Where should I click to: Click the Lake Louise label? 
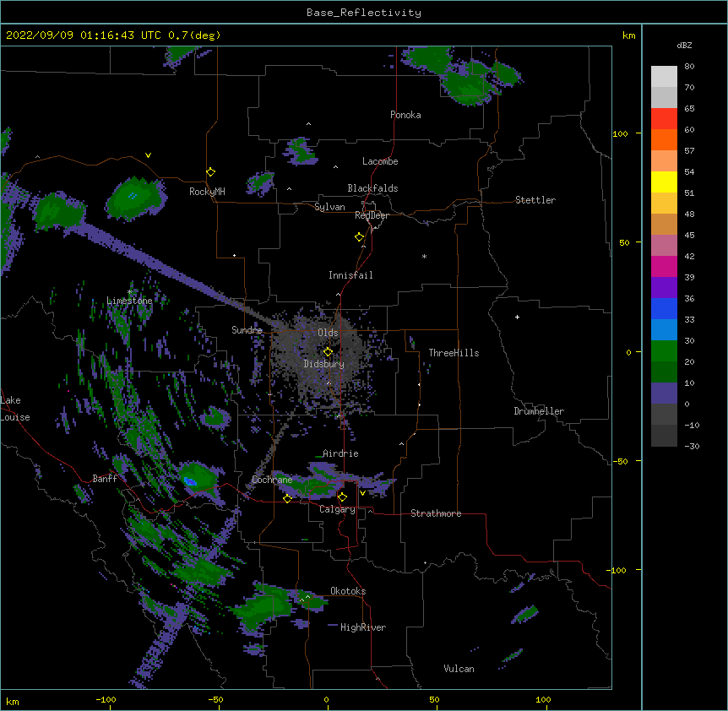click(x=15, y=409)
